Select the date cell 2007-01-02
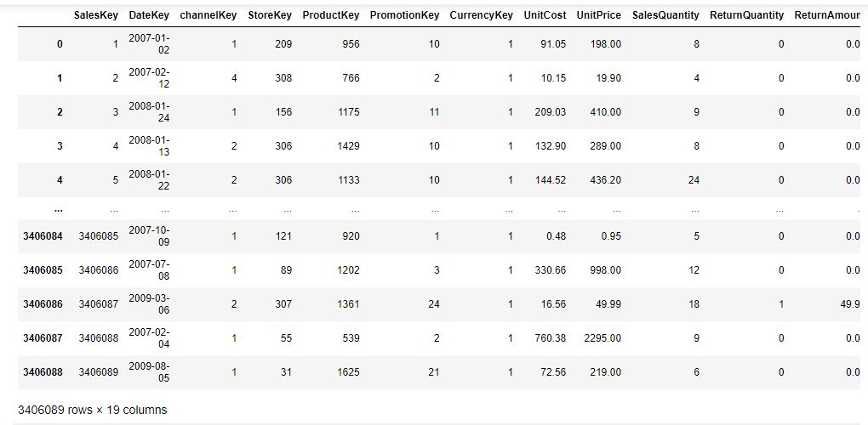The image size is (868, 425). 149,44
